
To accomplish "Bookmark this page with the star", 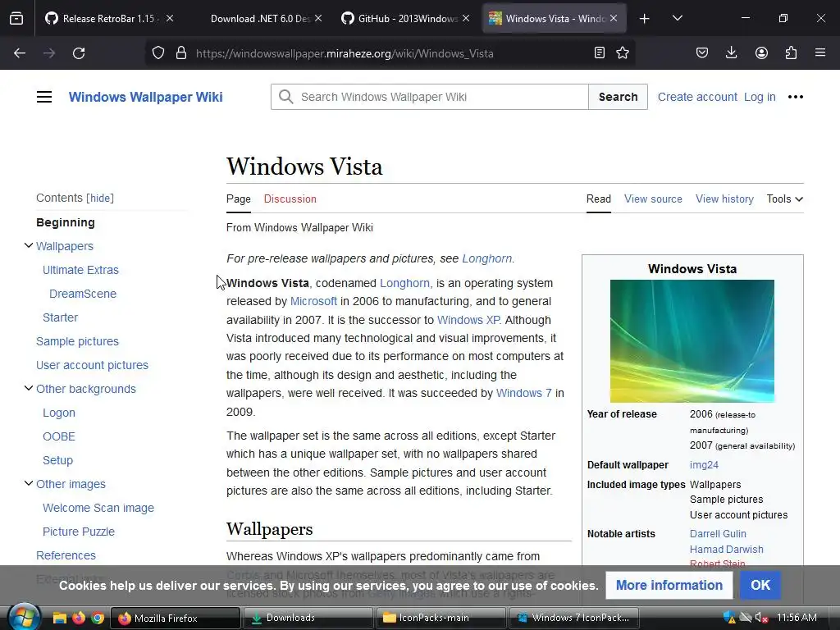I will pos(623,52).
